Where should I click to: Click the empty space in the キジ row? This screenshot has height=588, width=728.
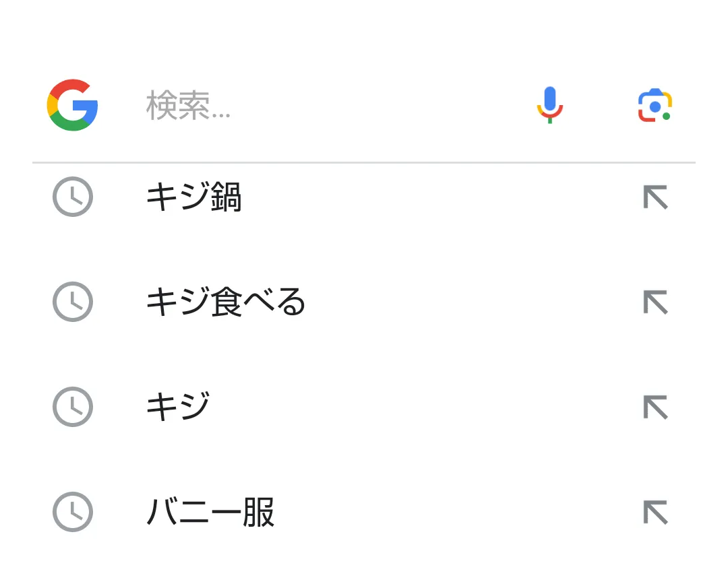(x=418, y=407)
